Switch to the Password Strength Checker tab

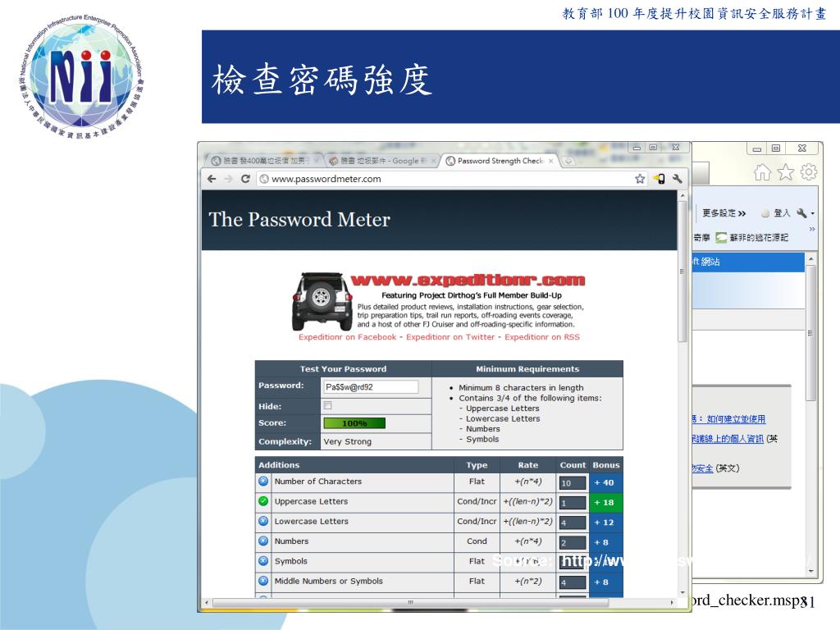pyautogui.click(x=499, y=161)
